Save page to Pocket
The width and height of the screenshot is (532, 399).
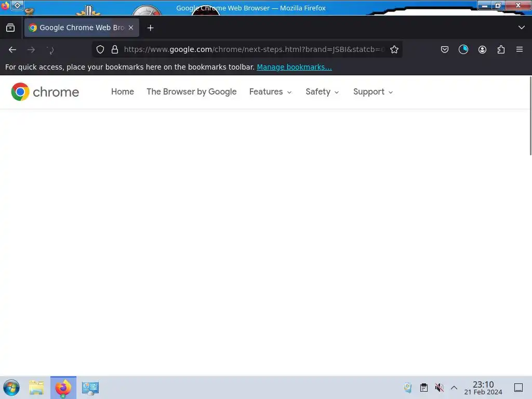point(445,49)
